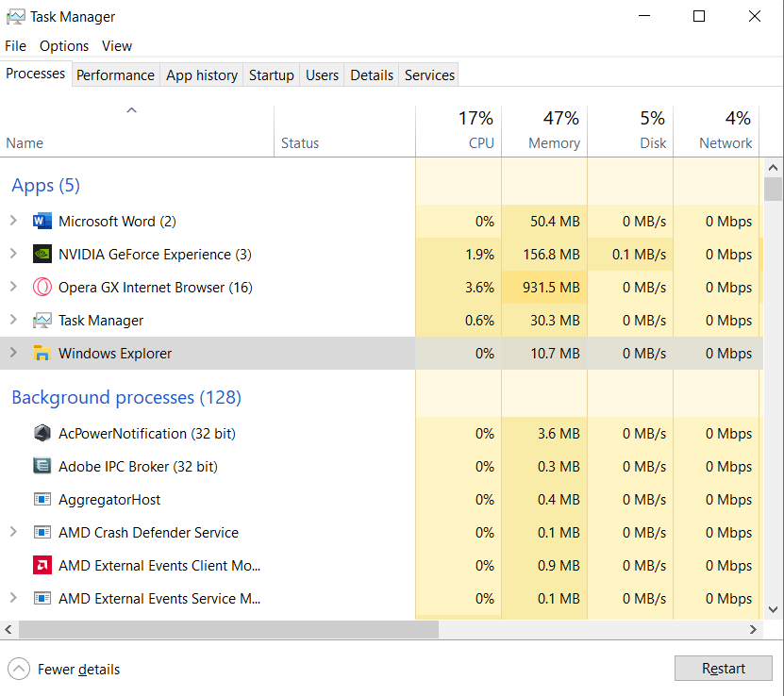The height and width of the screenshot is (696, 784).
Task: Click the AcPowerNotification process icon
Action: pos(42,433)
